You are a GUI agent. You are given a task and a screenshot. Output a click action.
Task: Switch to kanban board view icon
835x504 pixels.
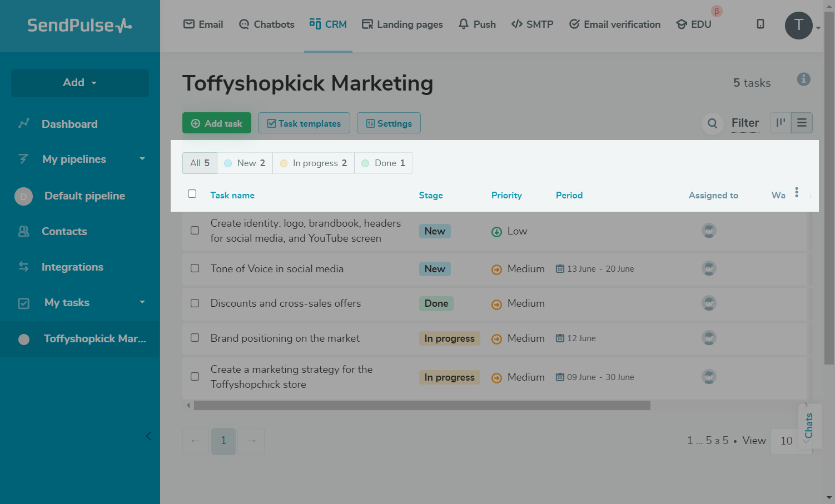[x=781, y=123]
